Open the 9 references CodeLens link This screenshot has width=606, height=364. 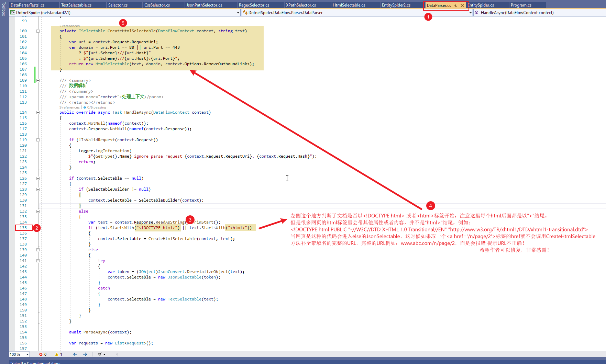click(x=69, y=107)
